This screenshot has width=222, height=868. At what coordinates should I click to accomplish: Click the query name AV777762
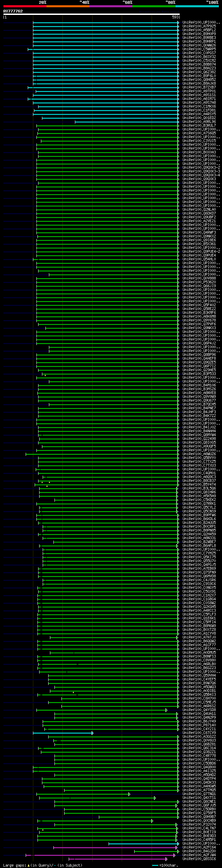coord(13,11)
